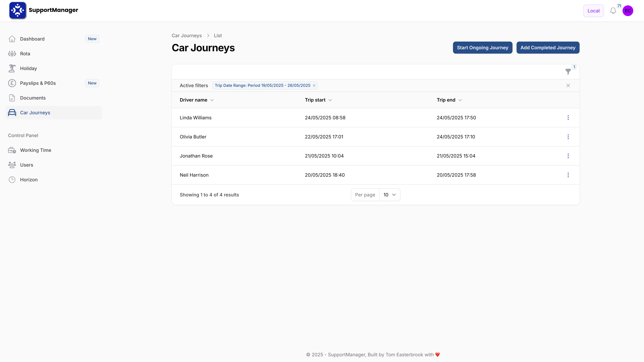Click the Dashboard home icon
This screenshot has height=362, width=644.
tap(12, 39)
